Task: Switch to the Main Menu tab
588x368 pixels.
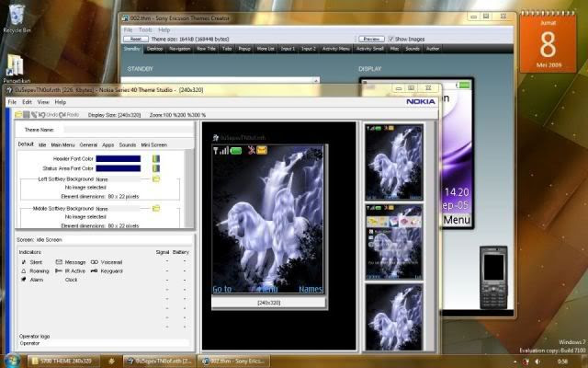Action: tap(63, 145)
